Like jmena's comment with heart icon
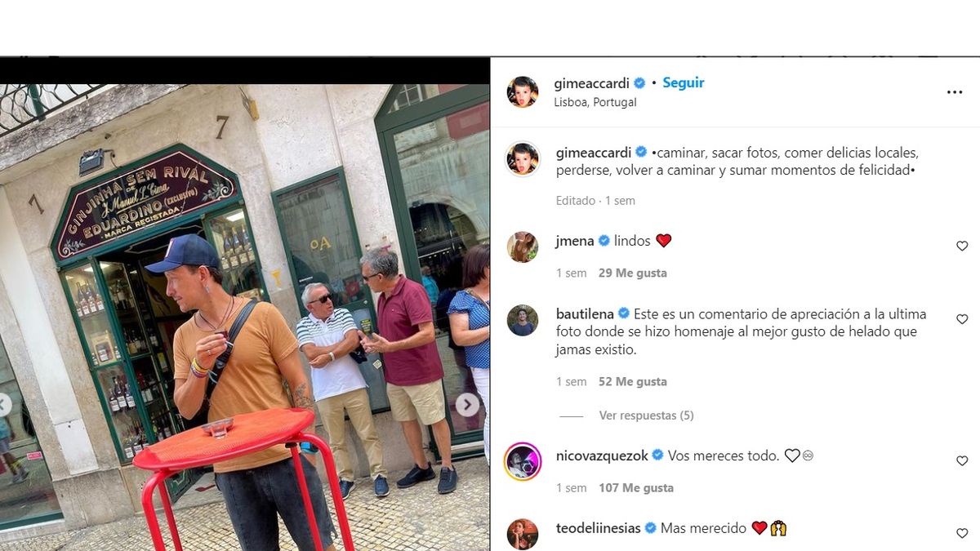 (x=962, y=246)
